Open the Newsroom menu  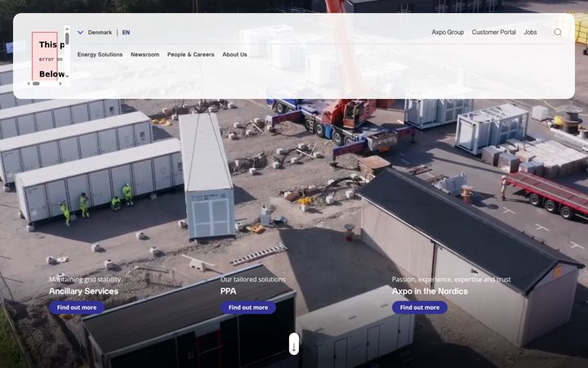click(145, 55)
